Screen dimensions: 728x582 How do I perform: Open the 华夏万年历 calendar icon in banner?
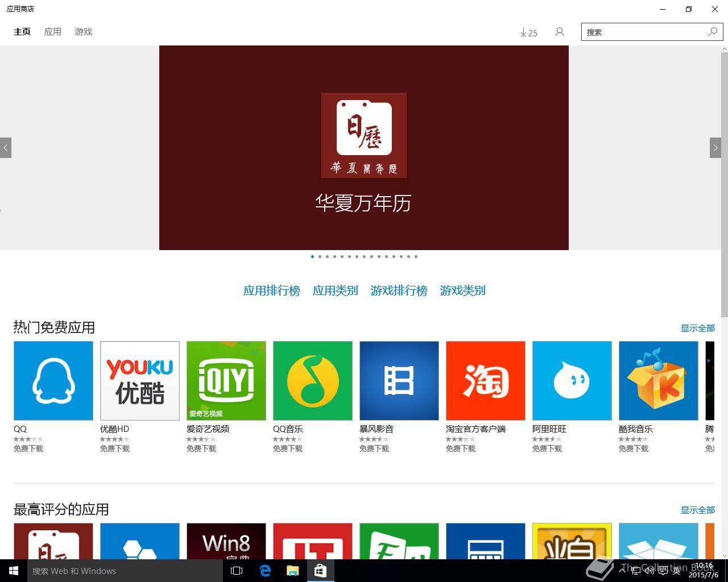point(364,135)
